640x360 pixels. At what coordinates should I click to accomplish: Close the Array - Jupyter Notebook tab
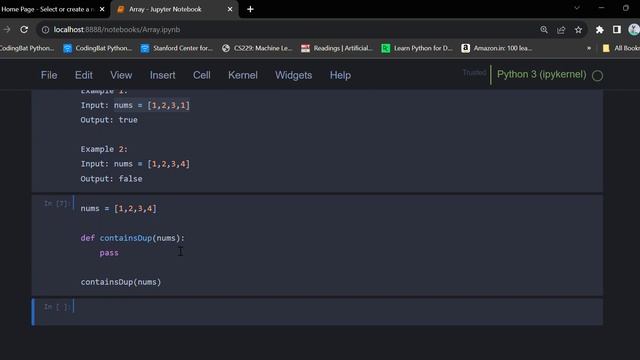pos(230,9)
